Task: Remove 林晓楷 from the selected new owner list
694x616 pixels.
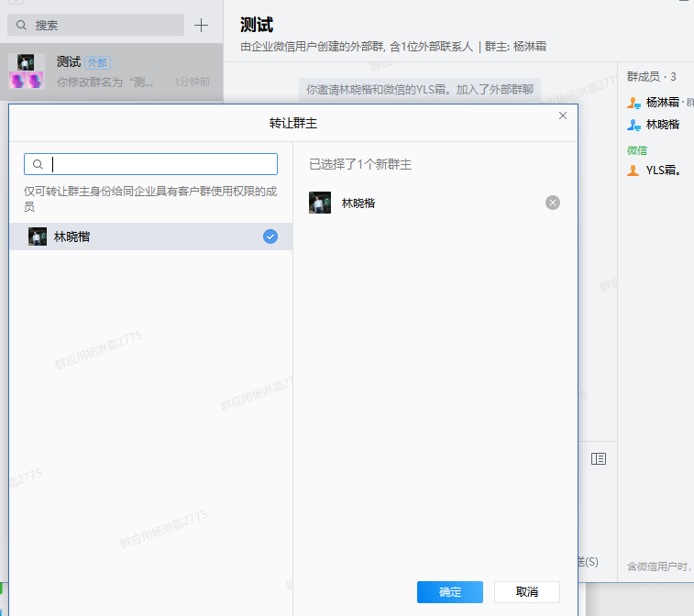Action: pos(552,203)
